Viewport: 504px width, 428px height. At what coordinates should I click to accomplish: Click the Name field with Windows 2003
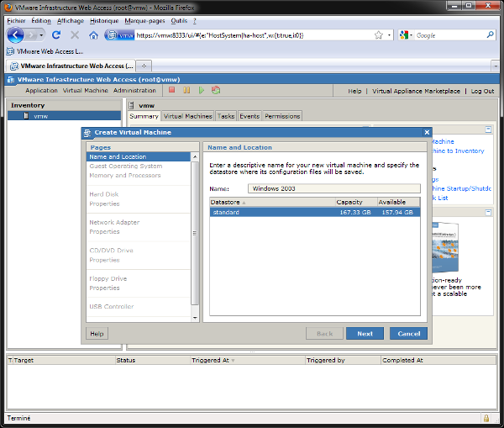tap(334, 188)
